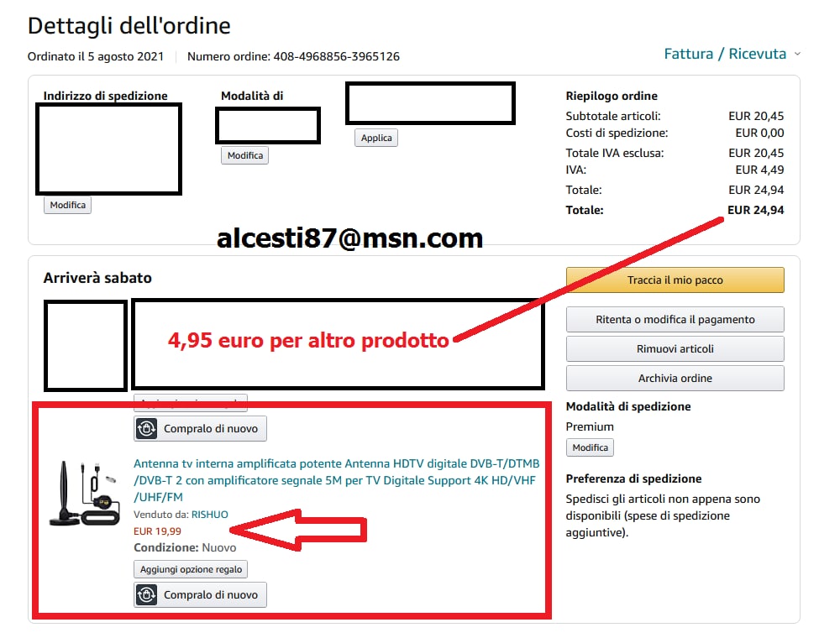The image size is (840, 638).
Task: Click Traccia il mio pacco
Action: (675, 280)
